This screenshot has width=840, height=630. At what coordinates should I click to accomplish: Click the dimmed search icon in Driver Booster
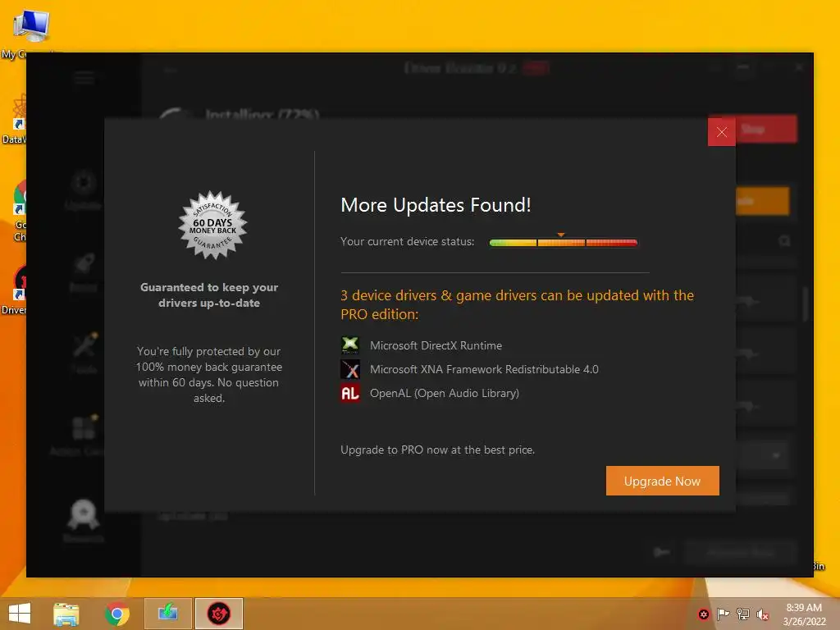coord(784,241)
